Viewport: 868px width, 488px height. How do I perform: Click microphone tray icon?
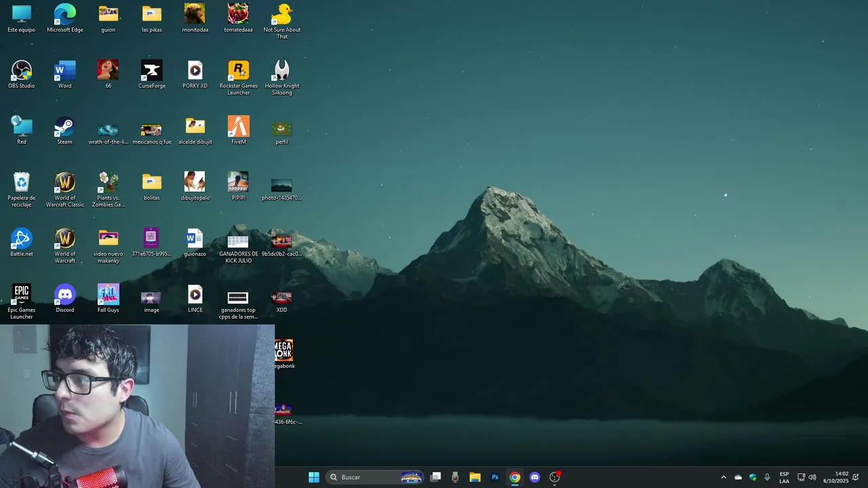(767, 477)
